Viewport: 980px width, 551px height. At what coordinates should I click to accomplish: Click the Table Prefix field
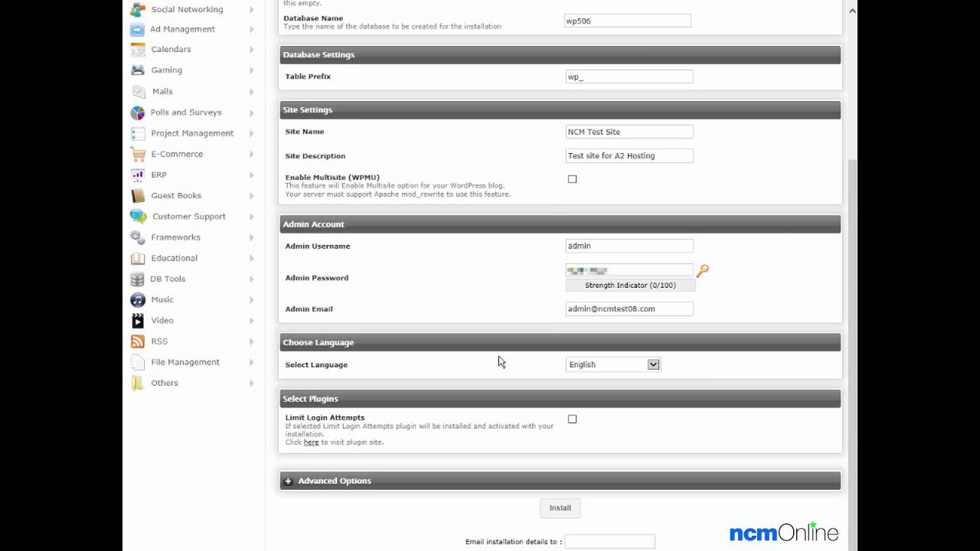pos(629,77)
